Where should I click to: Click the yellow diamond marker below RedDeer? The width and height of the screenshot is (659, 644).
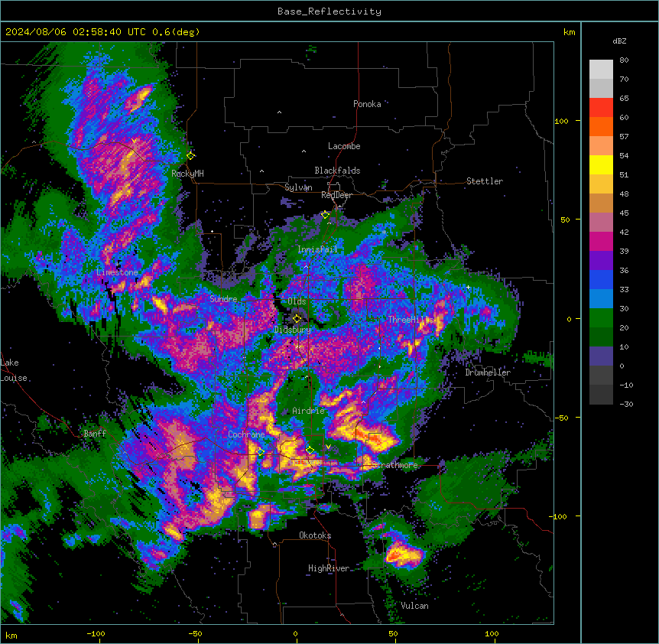click(325, 215)
